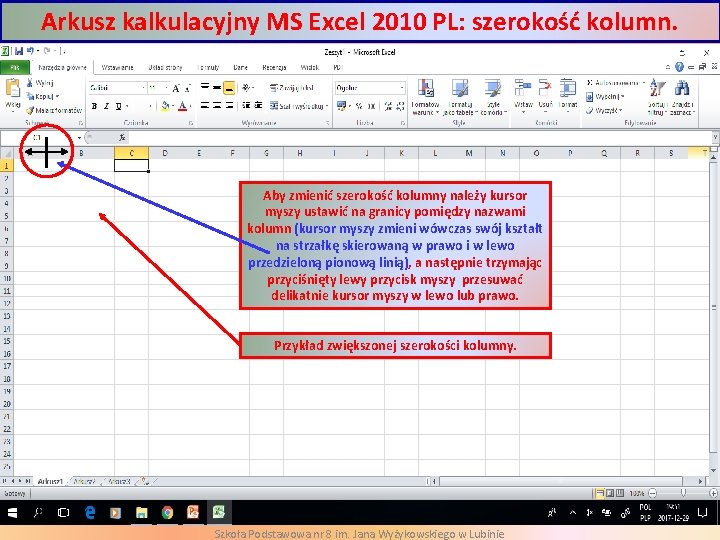Click the font color red A icon
This screenshot has width=720, height=540.
coord(182,106)
